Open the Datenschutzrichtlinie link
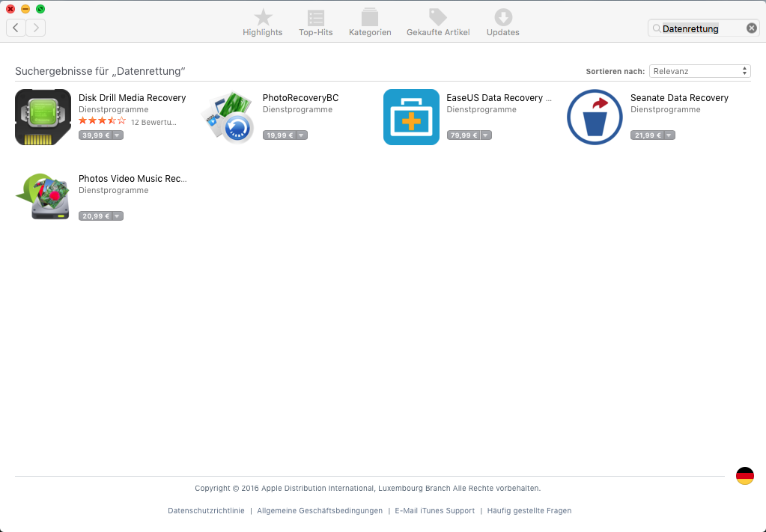The width and height of the screenshot is (766, 532). pos(206,510)
